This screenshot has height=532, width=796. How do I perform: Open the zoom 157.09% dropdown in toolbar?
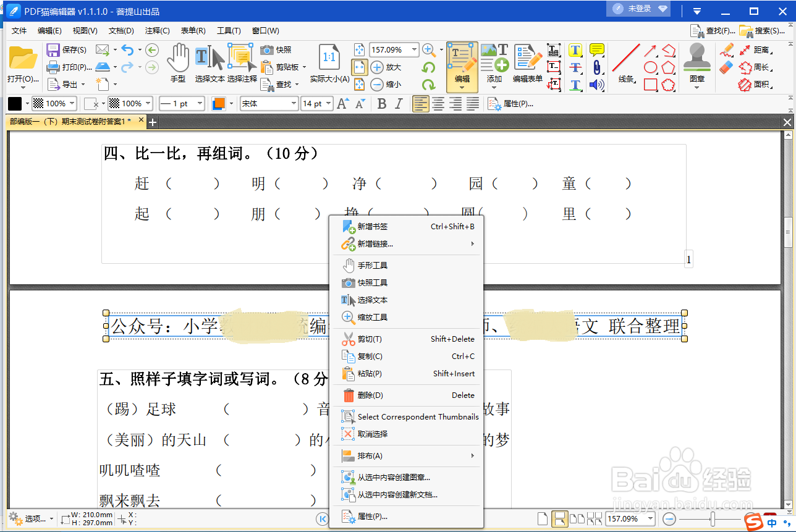(x=413, y=50)
